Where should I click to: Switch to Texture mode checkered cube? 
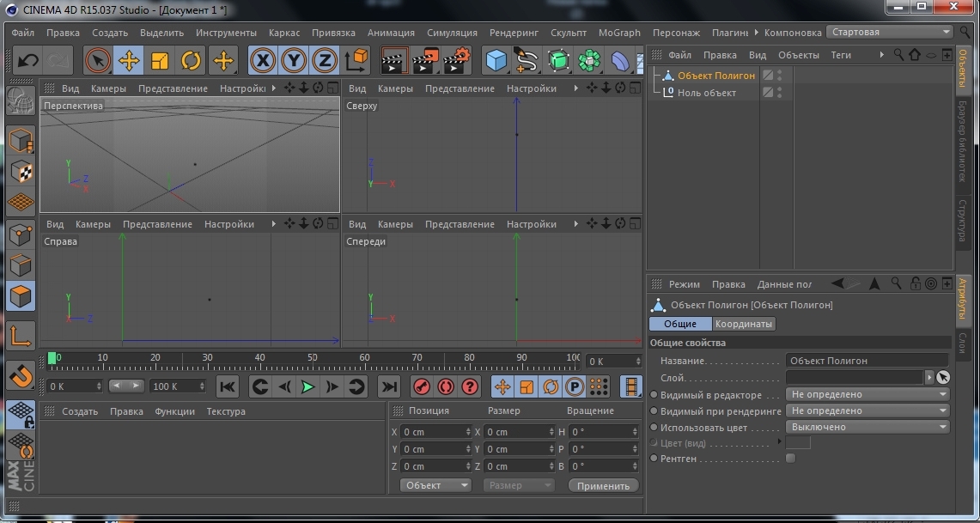coord(21,171)
